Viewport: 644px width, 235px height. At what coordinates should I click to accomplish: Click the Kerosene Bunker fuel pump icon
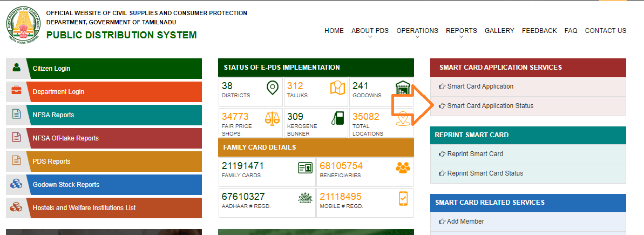click(x=338, y=118)
